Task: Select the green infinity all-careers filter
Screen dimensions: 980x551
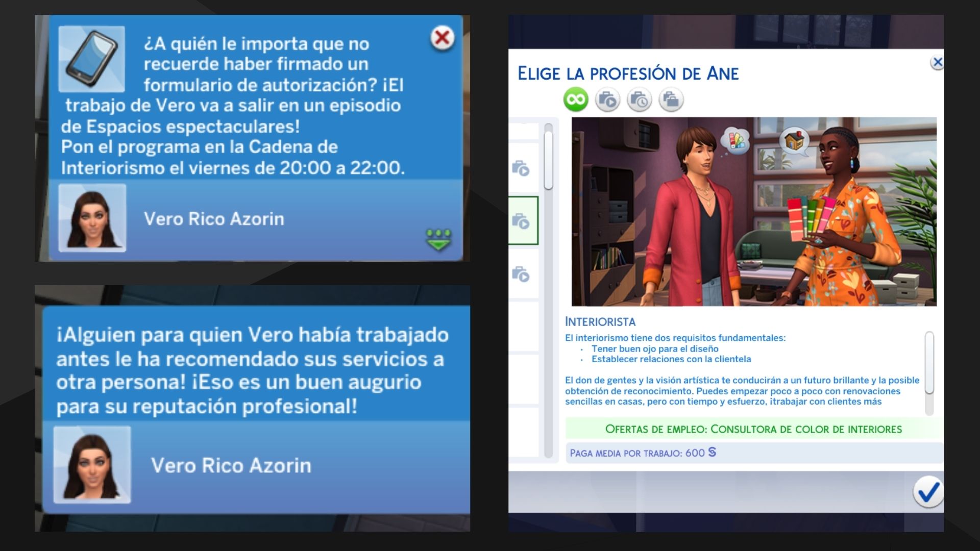Action: [x=576, y=99]
